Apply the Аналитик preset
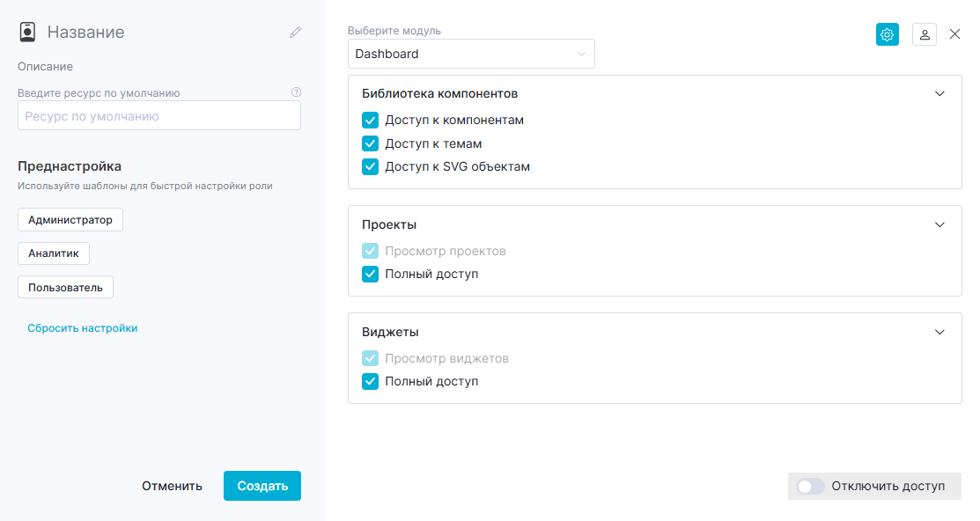 54,253
